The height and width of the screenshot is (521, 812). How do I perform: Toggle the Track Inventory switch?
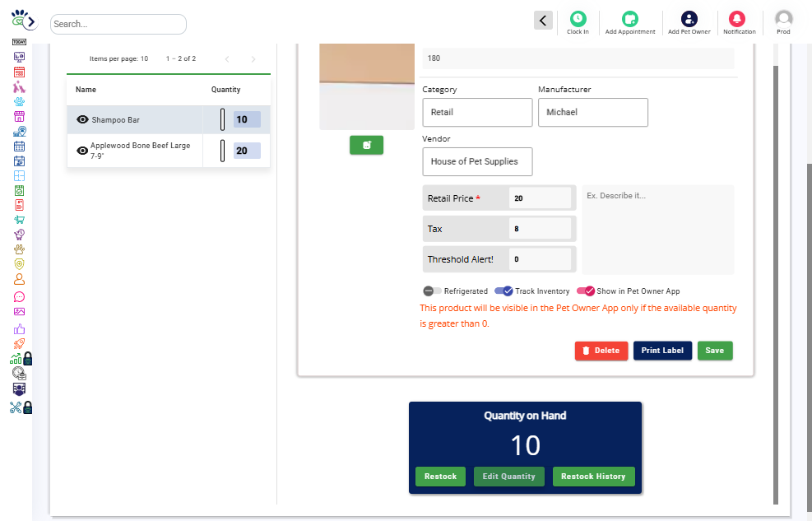(503, 291)
